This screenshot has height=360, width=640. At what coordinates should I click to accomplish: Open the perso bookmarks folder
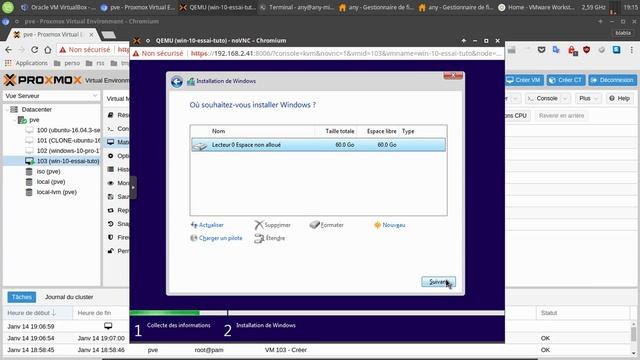pyautogui.click(x=67, y=63)
